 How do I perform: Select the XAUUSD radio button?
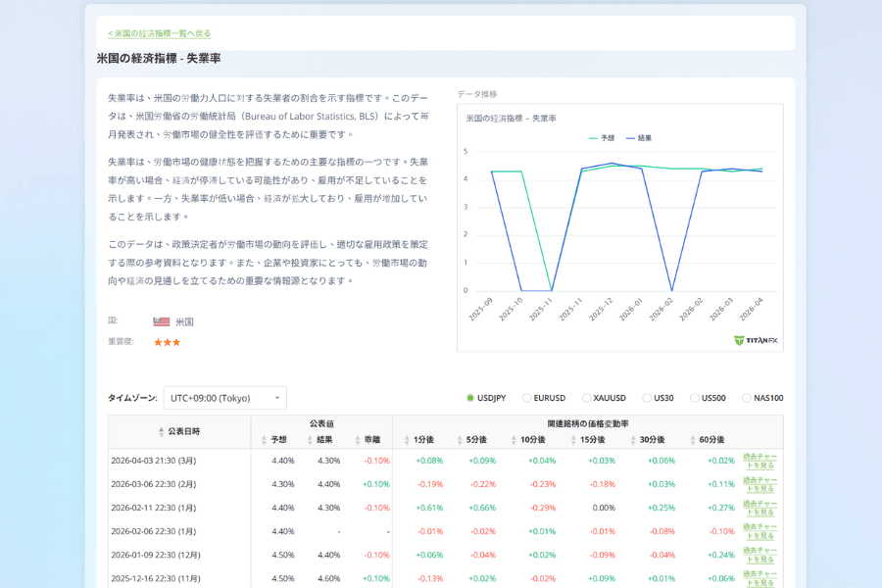point(586,398)
